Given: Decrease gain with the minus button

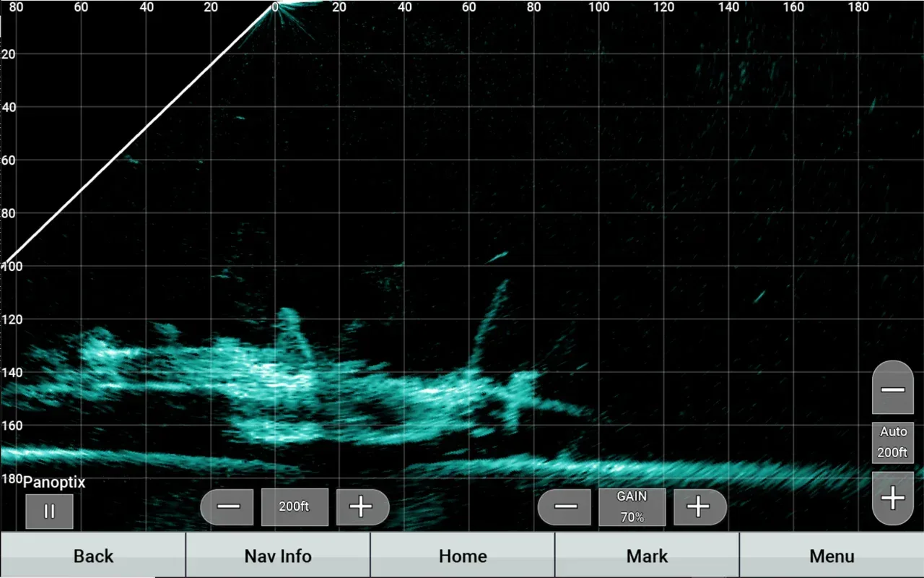Looking at the screenshot, I should coord(566,507).
